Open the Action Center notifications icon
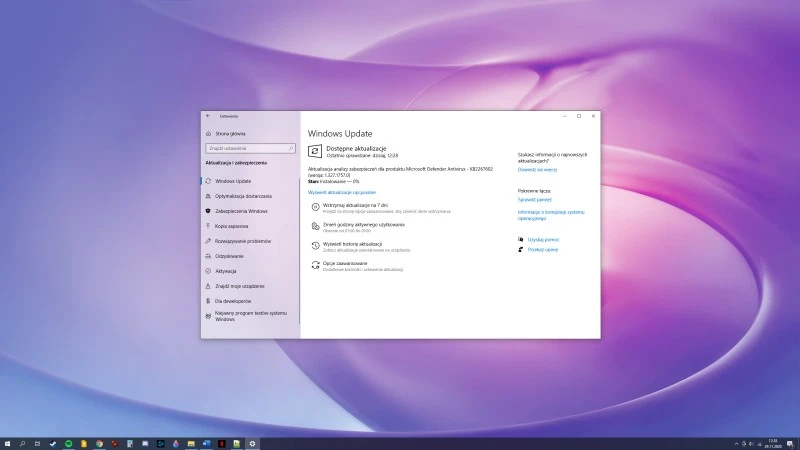800x450 pixels. tap(790, 444)
